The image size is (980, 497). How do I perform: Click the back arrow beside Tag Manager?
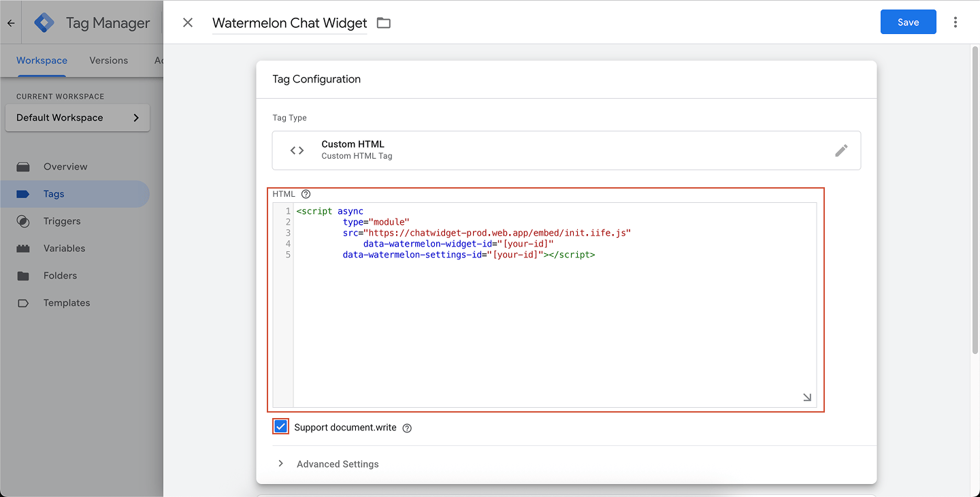click(x=11, y=22)
